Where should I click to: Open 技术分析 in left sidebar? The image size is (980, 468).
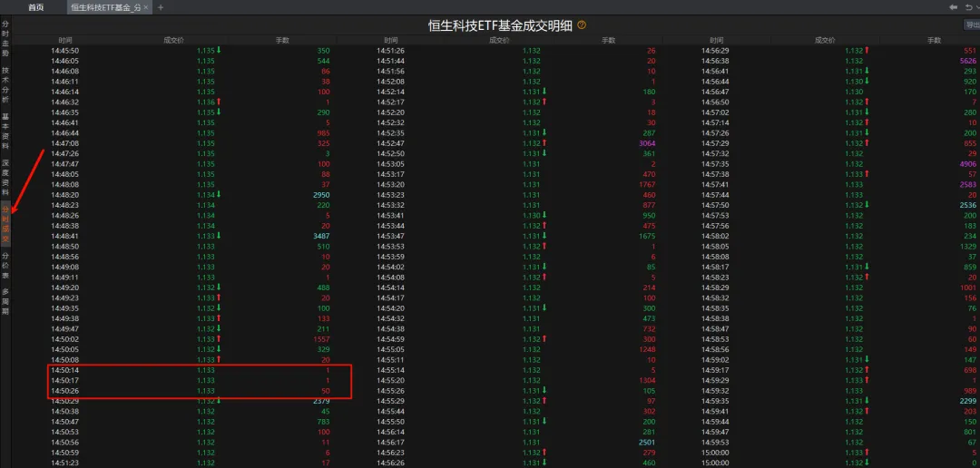(x=5, y=84)
